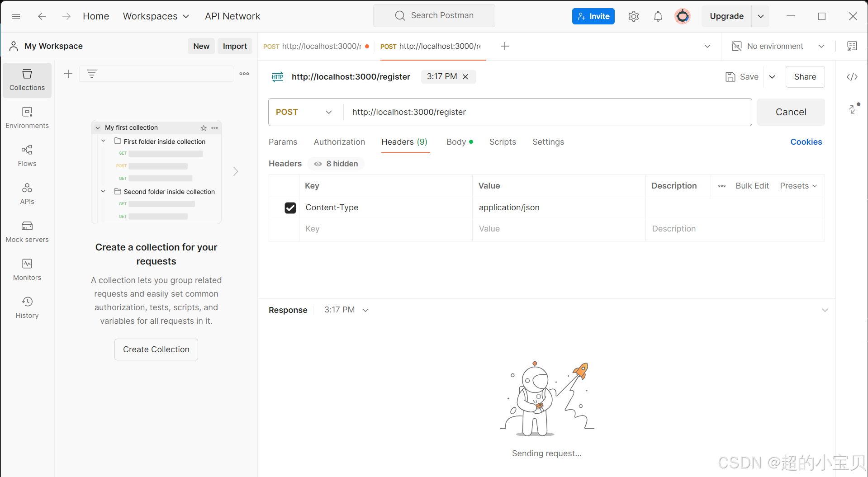Click the Invite button
This screenshot has width=868, height=477.
click(x=593, y=16)
